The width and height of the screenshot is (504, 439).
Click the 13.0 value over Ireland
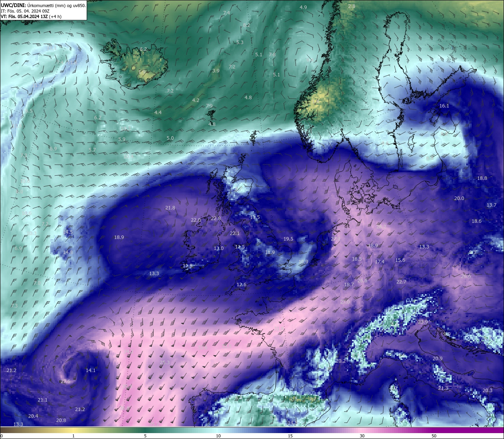coord(219,248)
